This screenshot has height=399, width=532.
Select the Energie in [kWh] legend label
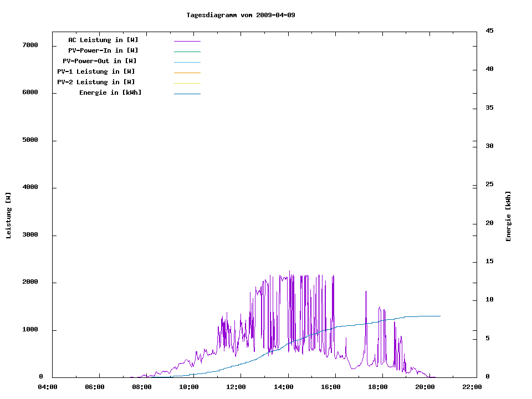point(110,93)
